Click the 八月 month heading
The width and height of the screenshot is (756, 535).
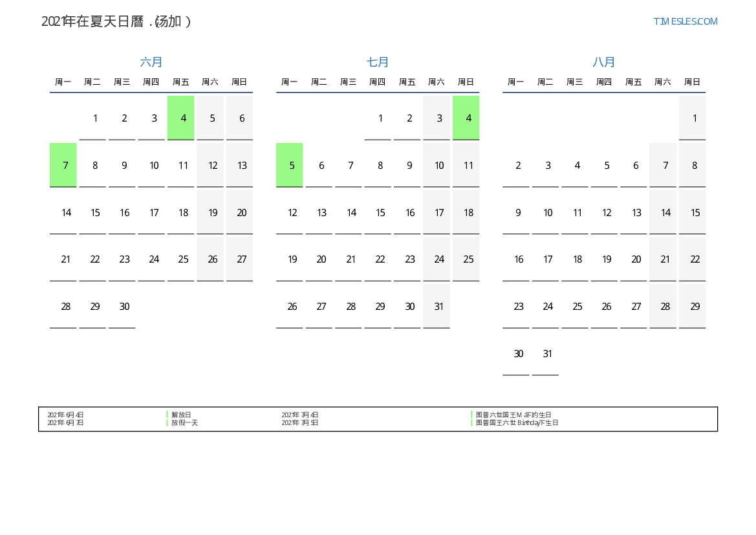[604, 62]
